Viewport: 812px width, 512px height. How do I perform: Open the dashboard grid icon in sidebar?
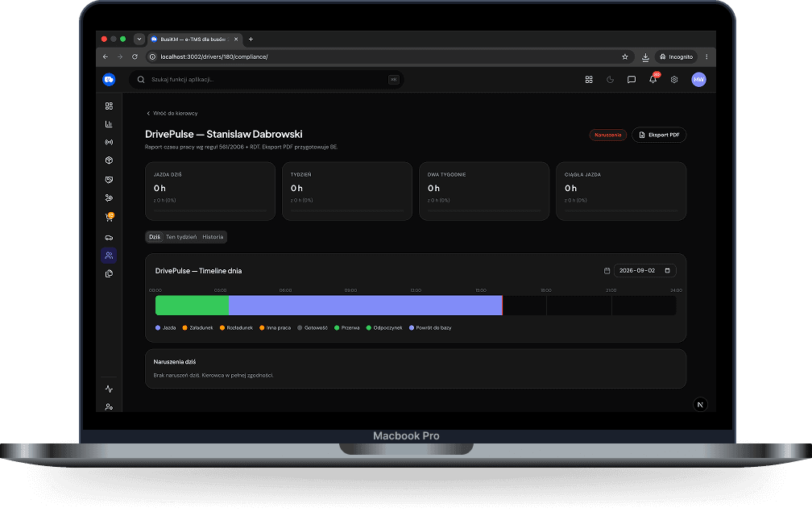(109, 106)
